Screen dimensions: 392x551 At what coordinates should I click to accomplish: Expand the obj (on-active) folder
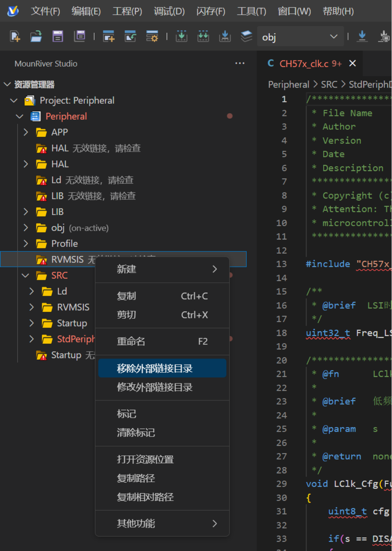26,228
